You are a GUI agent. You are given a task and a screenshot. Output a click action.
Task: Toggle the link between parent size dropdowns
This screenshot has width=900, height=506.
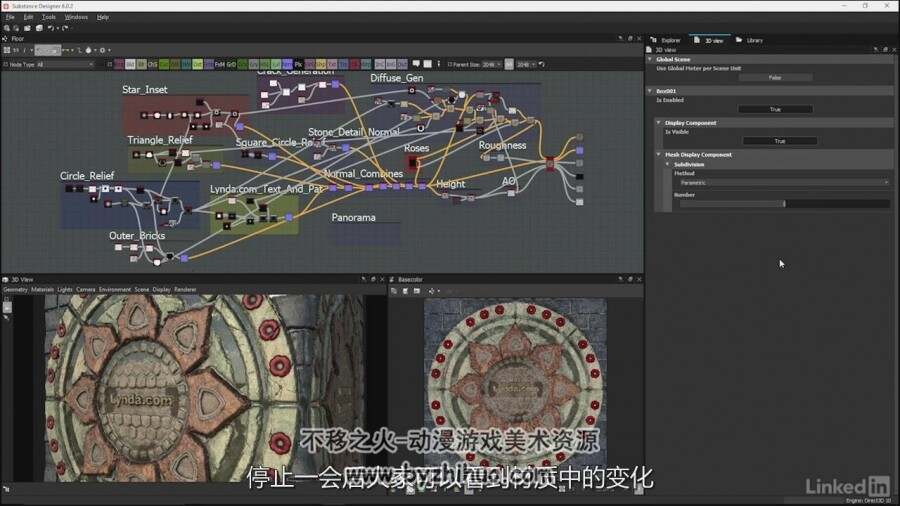click(509, 64)
